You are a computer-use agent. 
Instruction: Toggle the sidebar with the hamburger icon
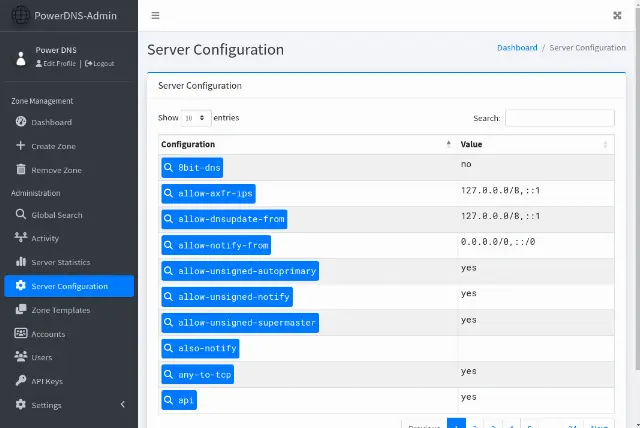155,16
